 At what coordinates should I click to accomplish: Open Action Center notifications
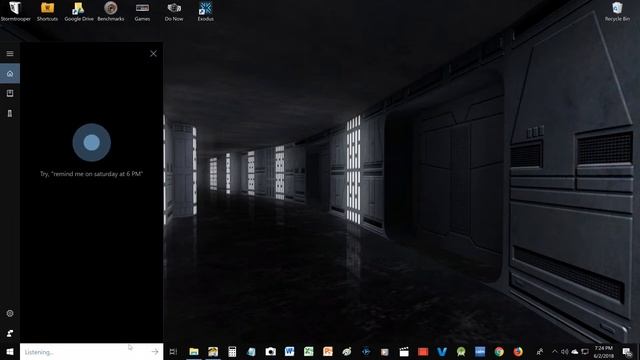627,351
